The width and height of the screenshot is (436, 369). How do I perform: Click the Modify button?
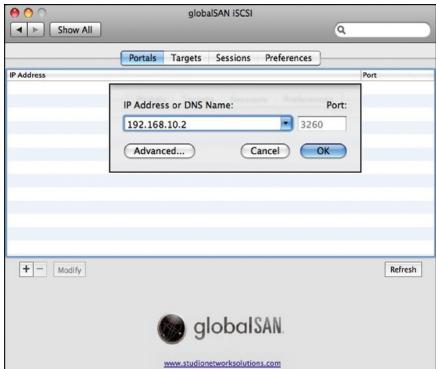tap(70, 270)
